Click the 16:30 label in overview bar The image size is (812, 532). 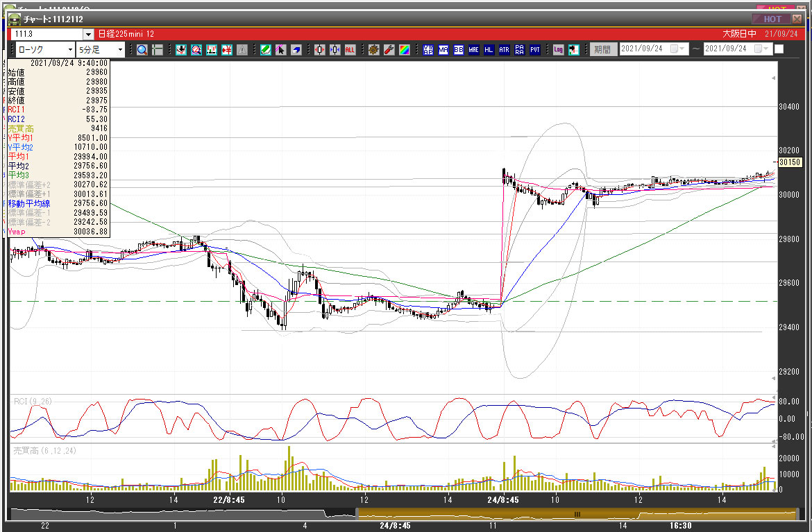point(680,526)
